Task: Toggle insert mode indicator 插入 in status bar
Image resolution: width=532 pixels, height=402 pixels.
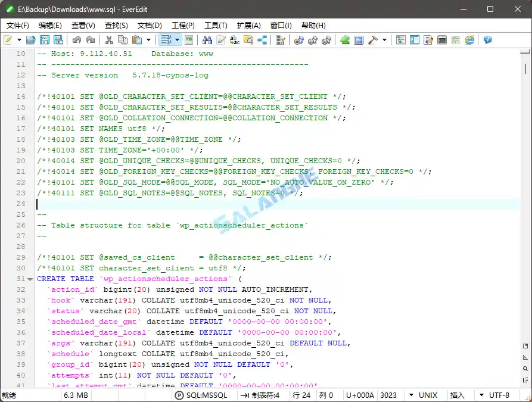Action: [x=457, y=395]
